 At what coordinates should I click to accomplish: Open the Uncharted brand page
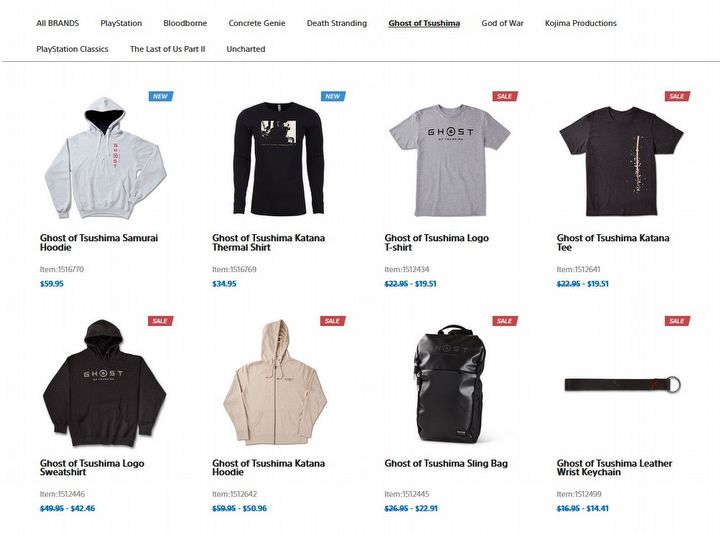tap(246, 49)
